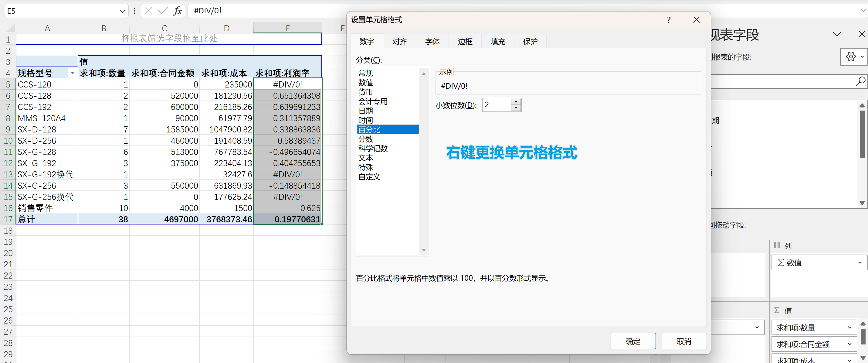The image size is (868, 363).
Task: Click the dialog help question mark
Action: [669, 20]
